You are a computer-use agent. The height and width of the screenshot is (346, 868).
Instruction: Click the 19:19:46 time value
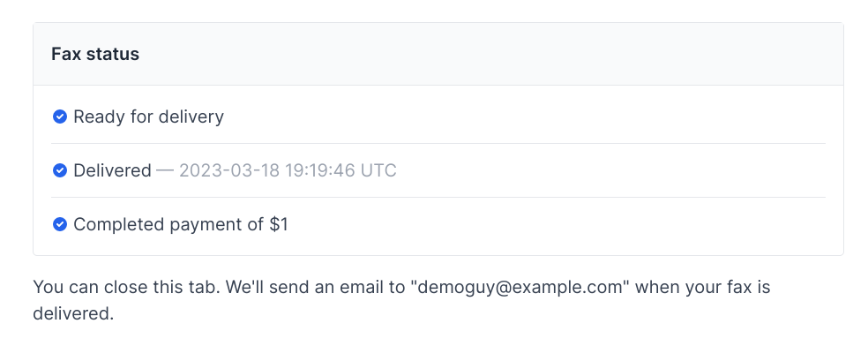pyautogui.click(x=320, y=170)
